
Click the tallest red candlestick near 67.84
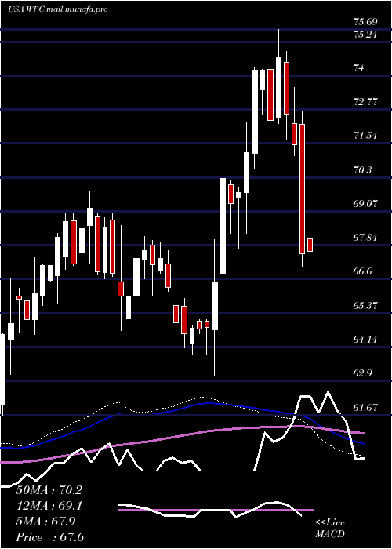coord(302,189)
